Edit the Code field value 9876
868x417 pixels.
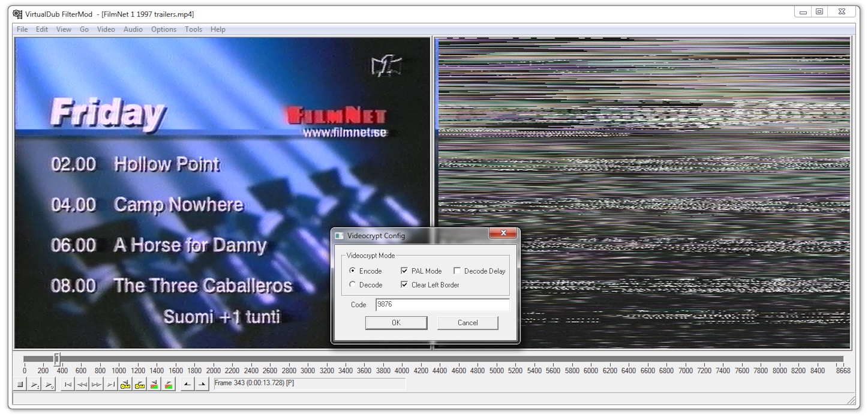point(443,304)
